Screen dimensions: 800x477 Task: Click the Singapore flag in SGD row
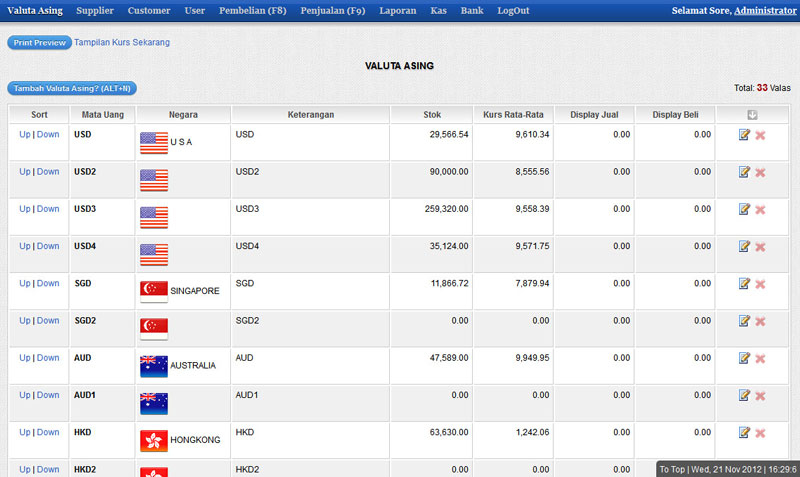click(154, 291)
